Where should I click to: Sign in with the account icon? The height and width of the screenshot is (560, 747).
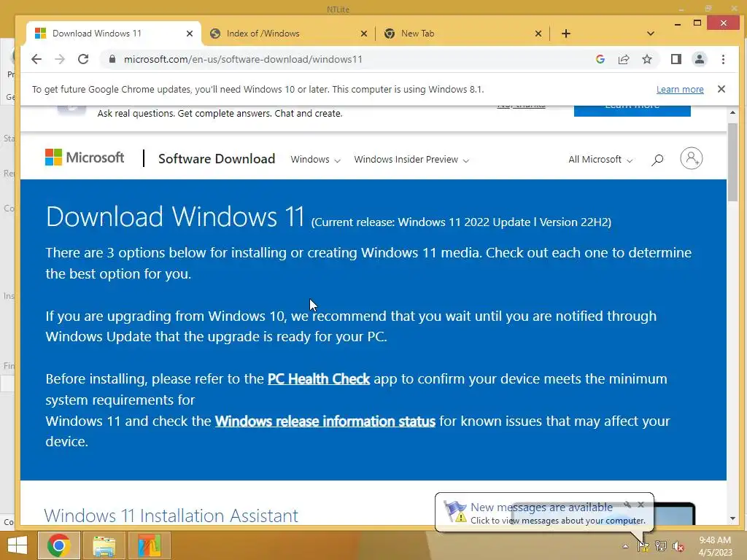(x=692, y=158)
